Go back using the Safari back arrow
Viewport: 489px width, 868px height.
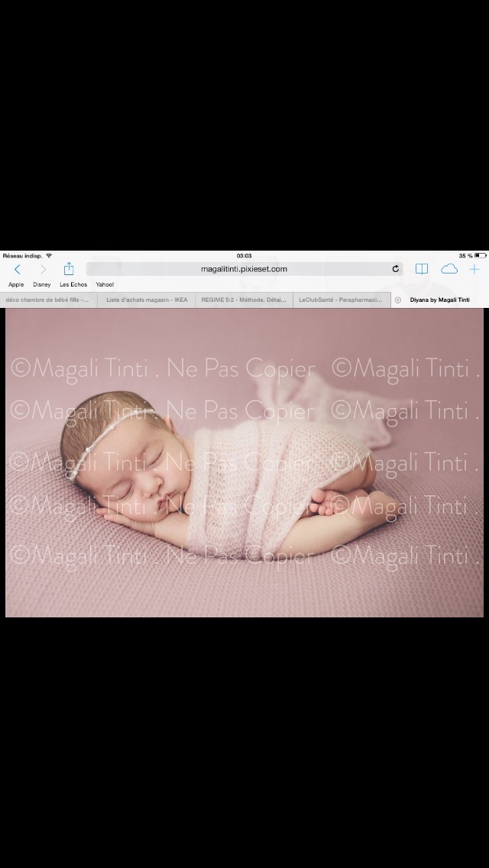[x=18, y=269]
